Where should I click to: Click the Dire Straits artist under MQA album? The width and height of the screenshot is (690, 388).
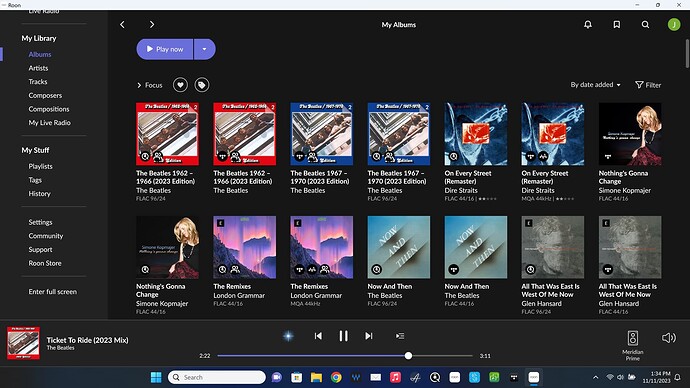point(538,190)
